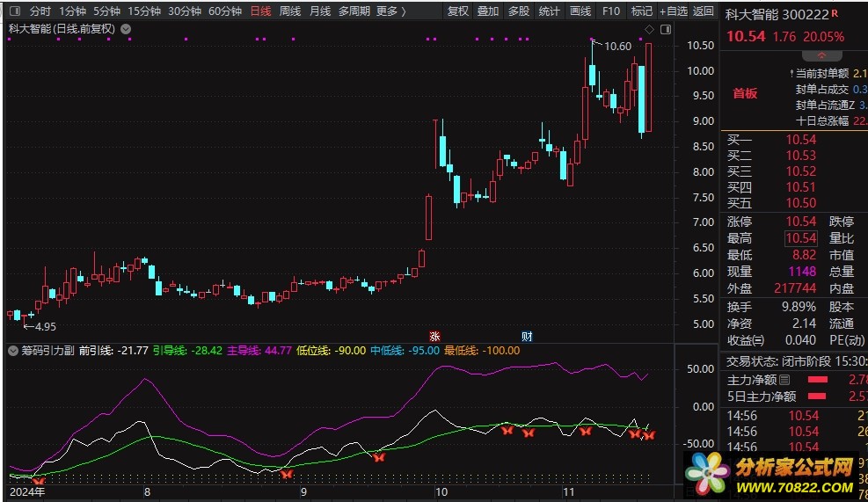Screen dimensions: 868x502
Task: Click the 买二 price 10.53
Action: [801, 156]
